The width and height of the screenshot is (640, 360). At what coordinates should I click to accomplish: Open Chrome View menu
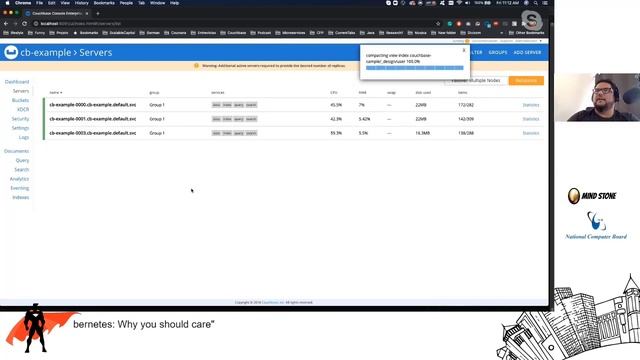pyautogui.click(x=65, y=3)
